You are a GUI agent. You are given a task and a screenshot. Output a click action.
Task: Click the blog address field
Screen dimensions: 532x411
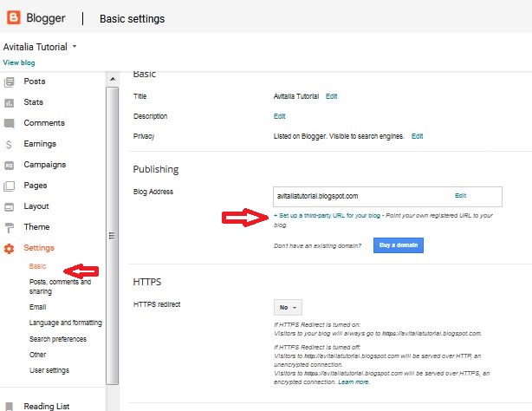point(387,196)
